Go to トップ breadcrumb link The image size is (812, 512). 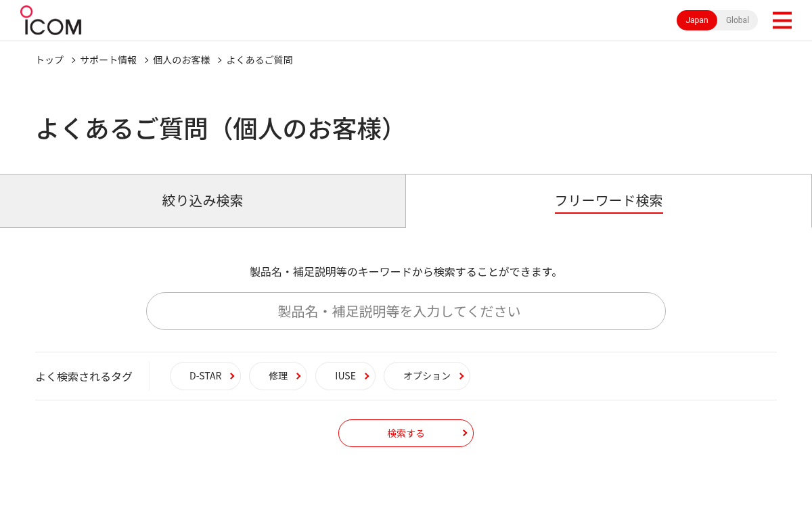pos(49,60)
